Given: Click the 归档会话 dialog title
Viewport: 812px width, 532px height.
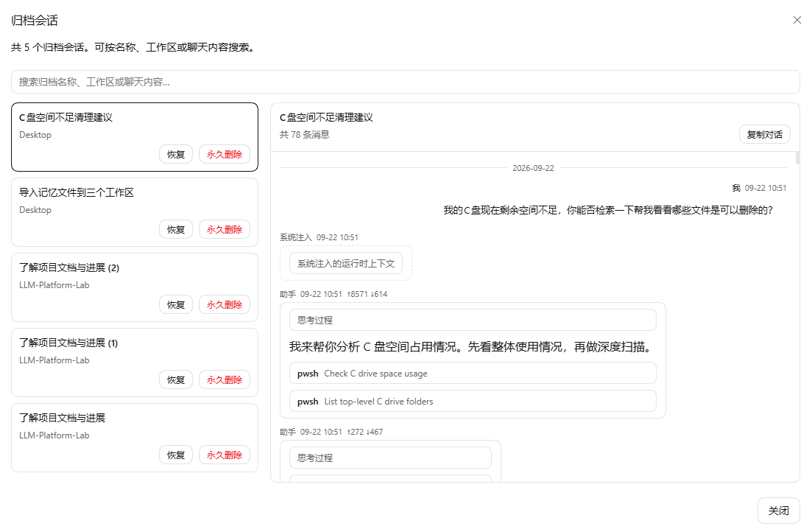Looking at the screenshot, I should (x=35, y=20).
